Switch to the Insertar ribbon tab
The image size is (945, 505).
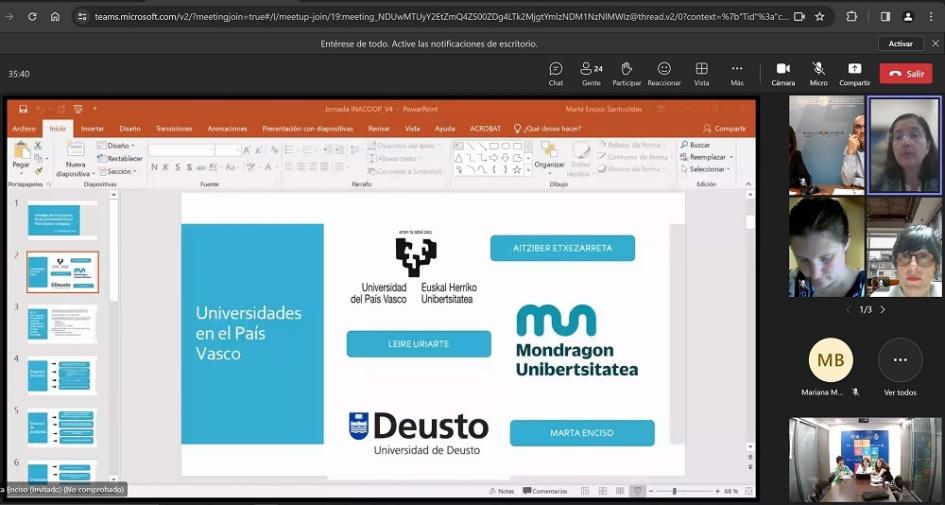92,128
